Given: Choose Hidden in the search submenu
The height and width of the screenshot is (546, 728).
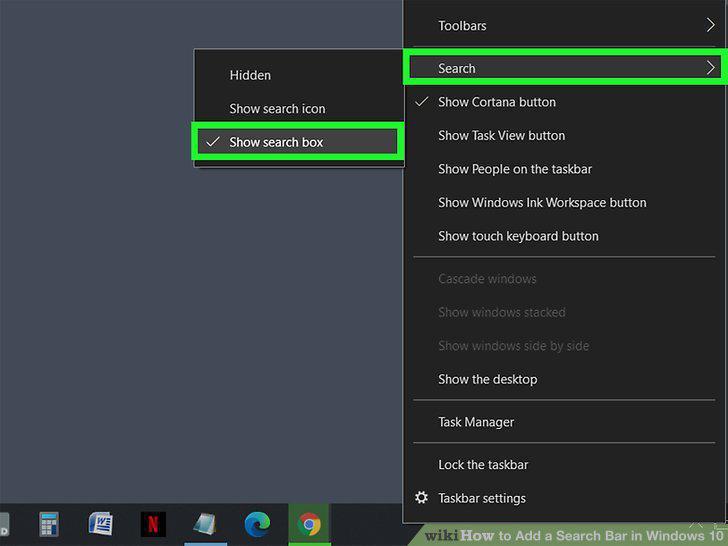Looking at the screenshot, I should pyautogui.click(x=299, y=75).
